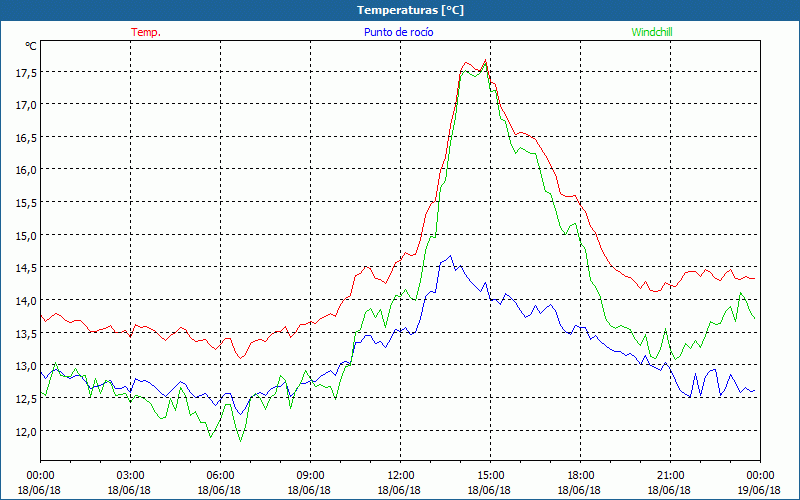
Task: Click the 13,0 value on the temperature axis
Action: 26,366
